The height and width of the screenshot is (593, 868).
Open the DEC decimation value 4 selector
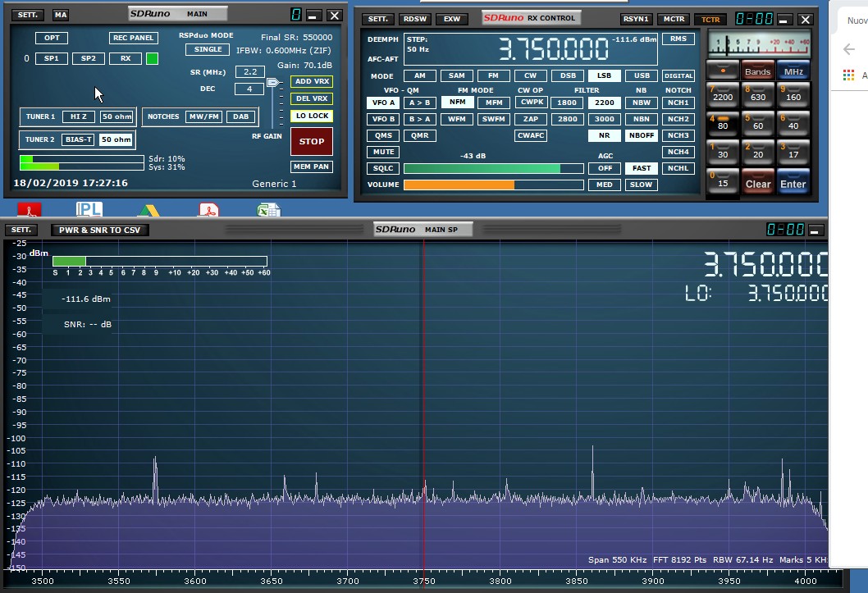249,89
